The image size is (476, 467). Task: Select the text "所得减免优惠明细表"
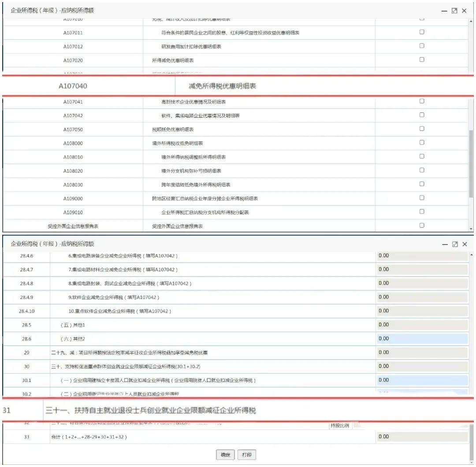(173, 60)
